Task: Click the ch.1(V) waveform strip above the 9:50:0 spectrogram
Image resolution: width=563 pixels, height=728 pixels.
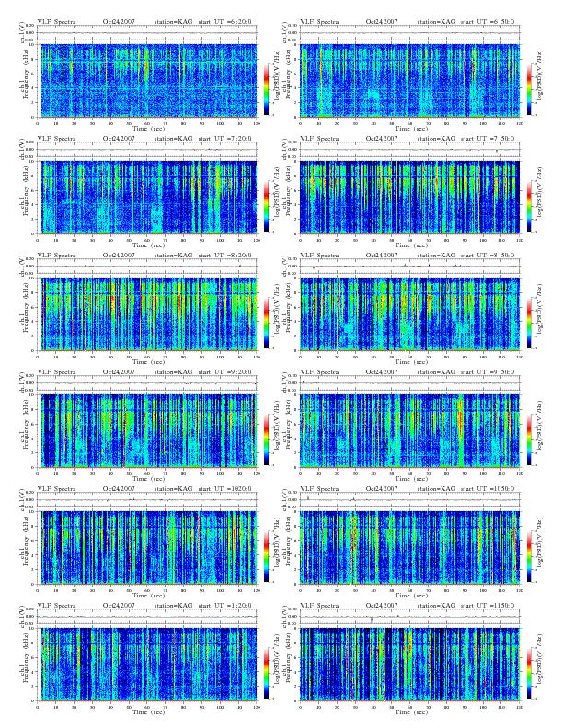Action: [x=409, y=383]
